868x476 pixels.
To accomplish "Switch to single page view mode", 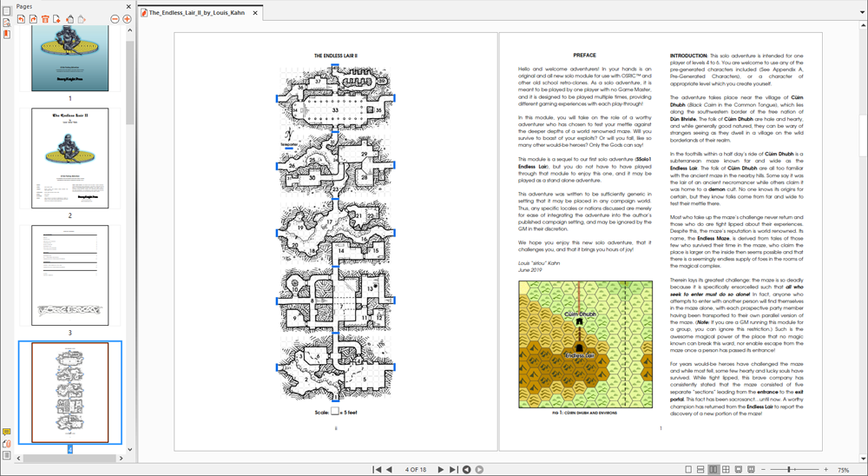I will [x=688, y=470].
